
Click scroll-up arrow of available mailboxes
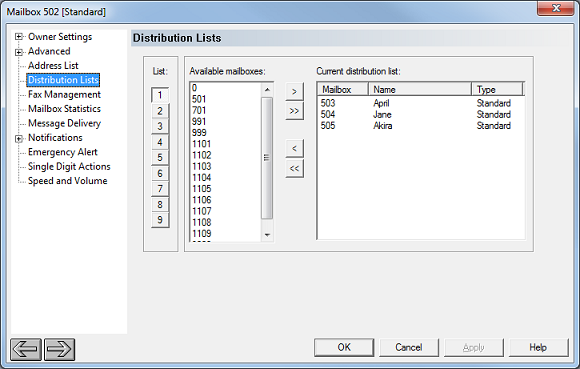pos(267,89)
